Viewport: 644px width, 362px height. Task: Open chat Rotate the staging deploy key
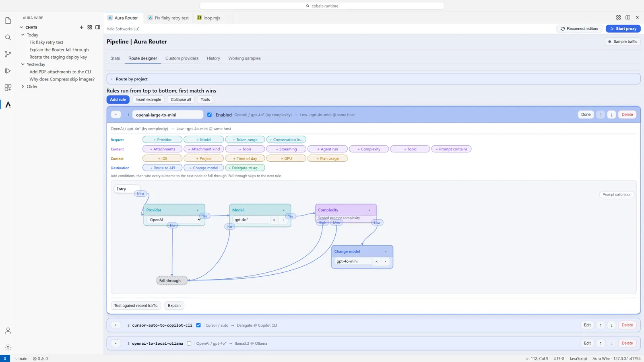click(58, 57)
